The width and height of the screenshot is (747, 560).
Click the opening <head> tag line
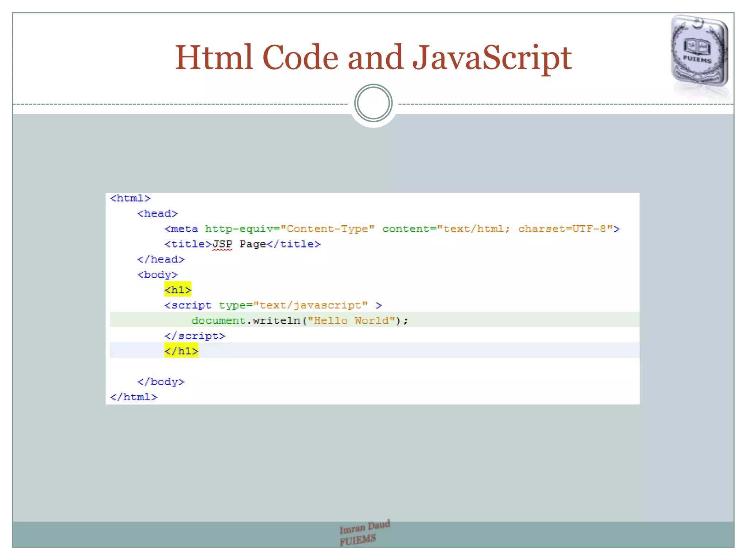coord(158,214)
